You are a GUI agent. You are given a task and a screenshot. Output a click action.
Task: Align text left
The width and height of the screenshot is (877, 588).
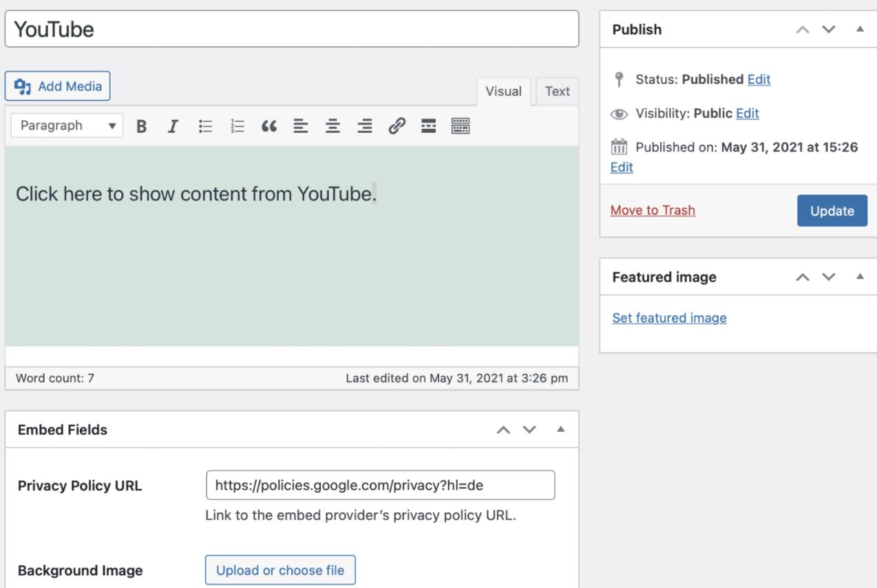click(x=301, y=126)
